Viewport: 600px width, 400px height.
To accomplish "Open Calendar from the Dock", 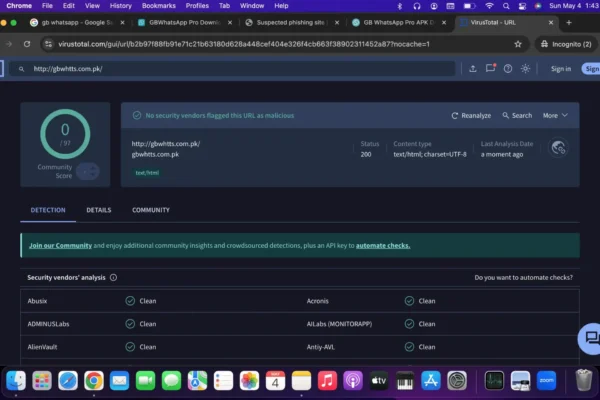I will tap(275, 381).
